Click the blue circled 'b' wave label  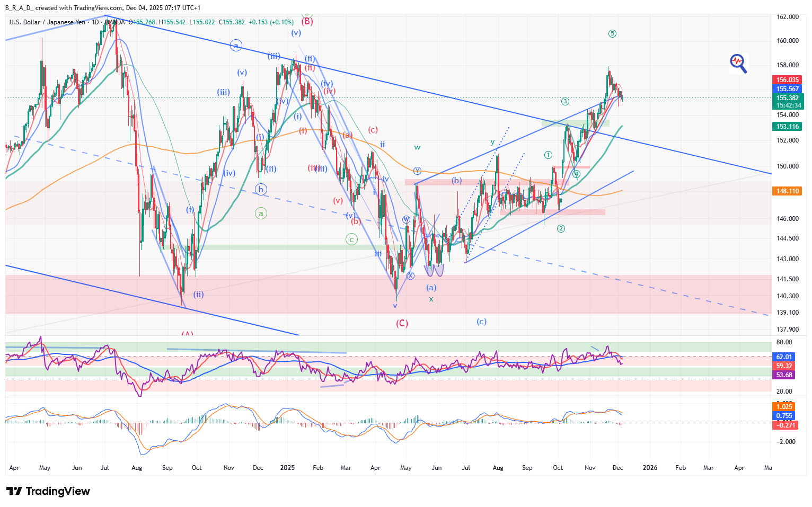tap(260, 189)
